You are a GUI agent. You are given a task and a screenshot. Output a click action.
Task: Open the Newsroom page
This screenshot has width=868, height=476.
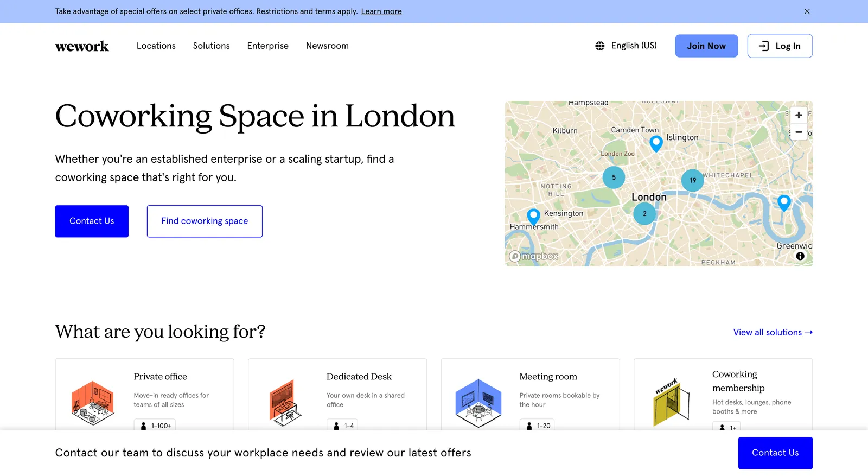[327, 46]
